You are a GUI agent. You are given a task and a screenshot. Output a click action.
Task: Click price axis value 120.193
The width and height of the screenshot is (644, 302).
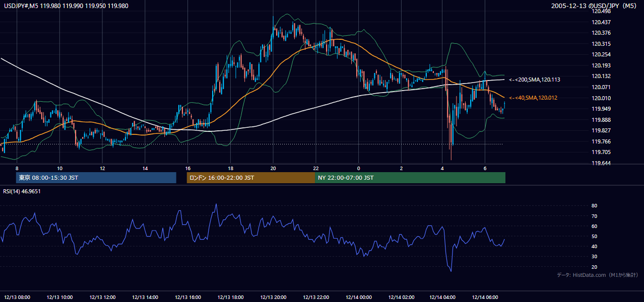[601, 65]
